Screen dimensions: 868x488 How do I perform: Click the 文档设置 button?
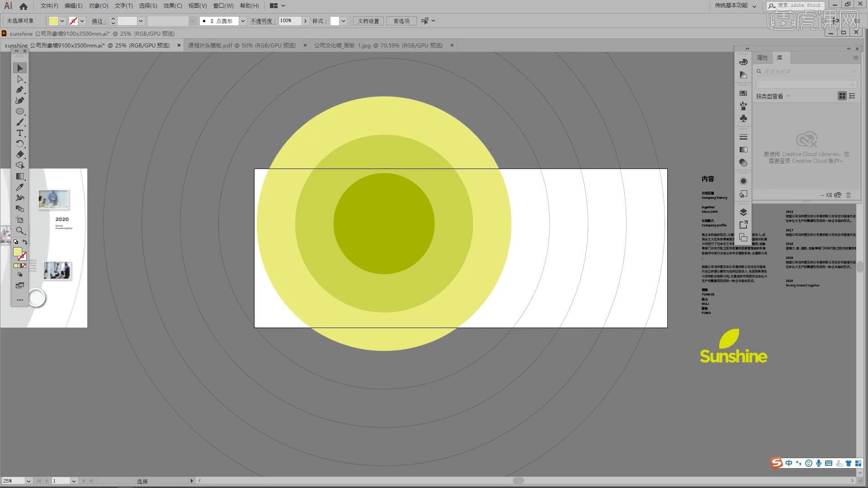tap(368, 21)
